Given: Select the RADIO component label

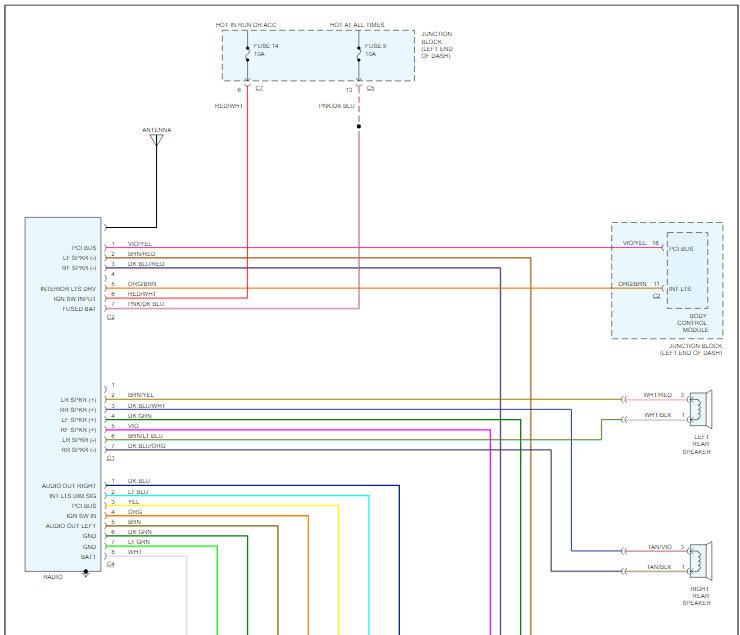Looking at the screenshot, I should pos(53,577).
